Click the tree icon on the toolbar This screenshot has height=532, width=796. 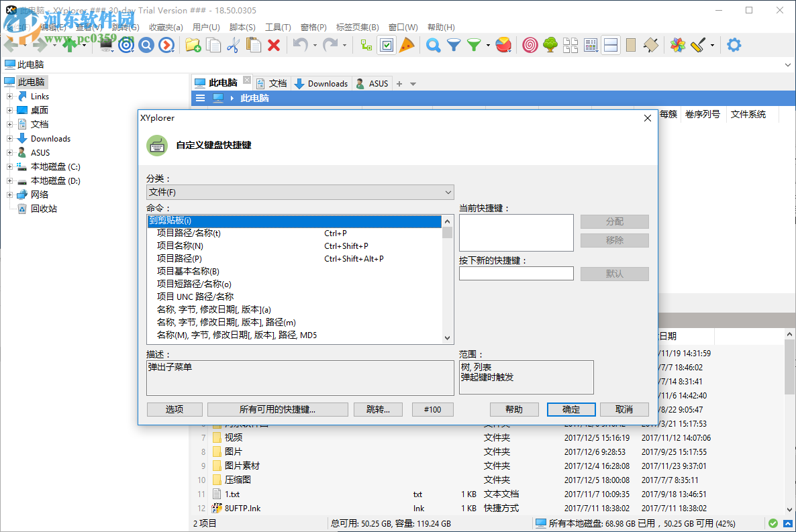(549, 45)
